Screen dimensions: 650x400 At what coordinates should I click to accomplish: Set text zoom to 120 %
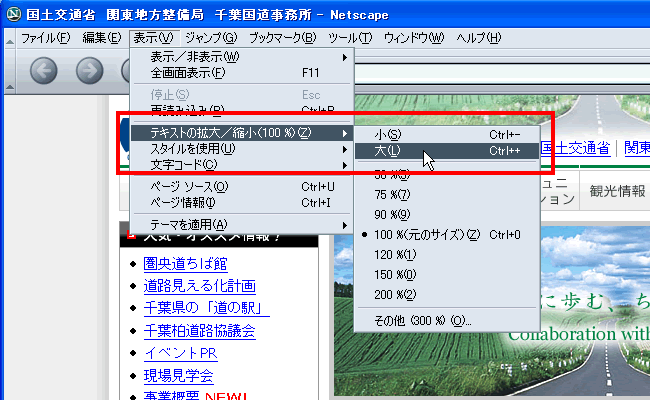point(447,255)
